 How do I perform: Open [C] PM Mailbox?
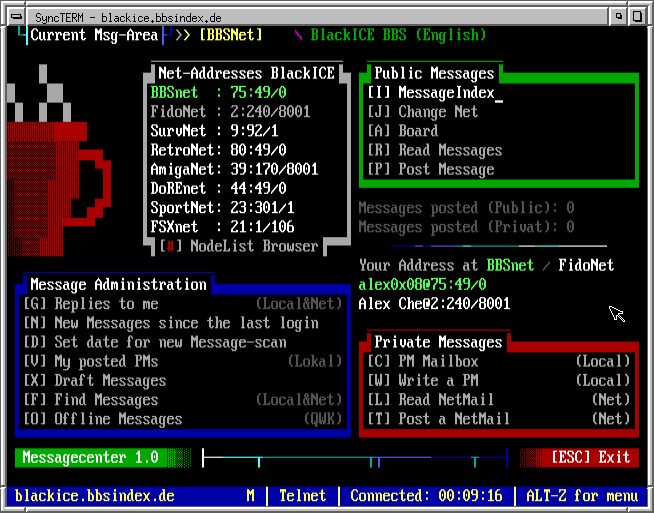pyautogui.click(x=499, y=361)
